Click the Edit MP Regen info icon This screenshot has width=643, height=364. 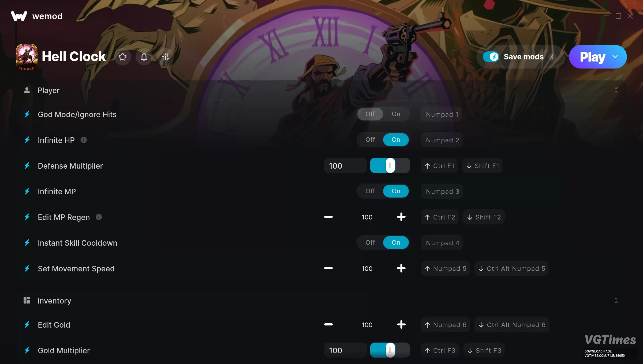(99, 217)
